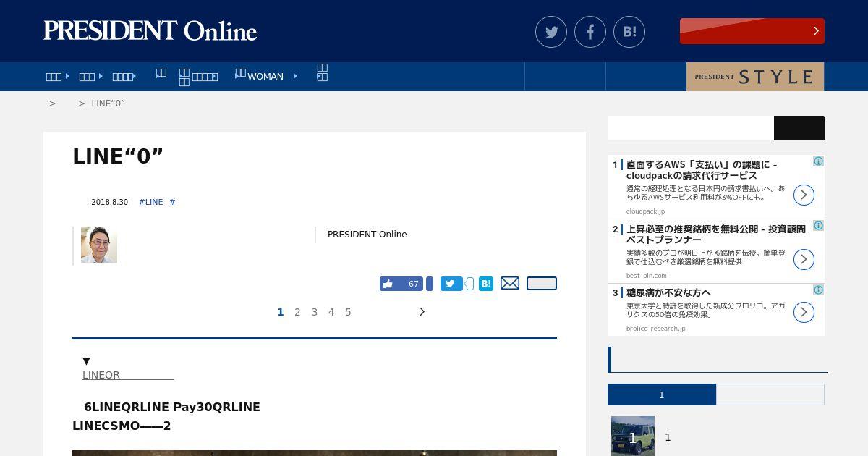Share article by email envelope icon

(510, 283)
